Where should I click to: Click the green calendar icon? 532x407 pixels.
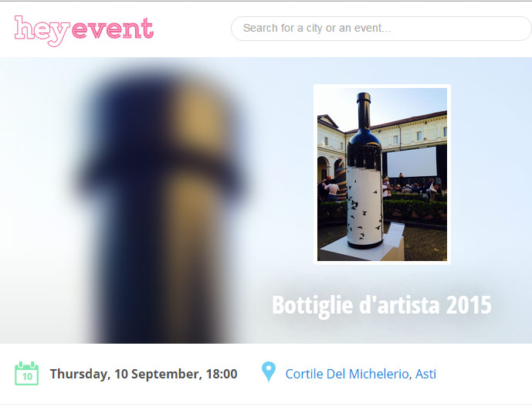click(27, 373)
